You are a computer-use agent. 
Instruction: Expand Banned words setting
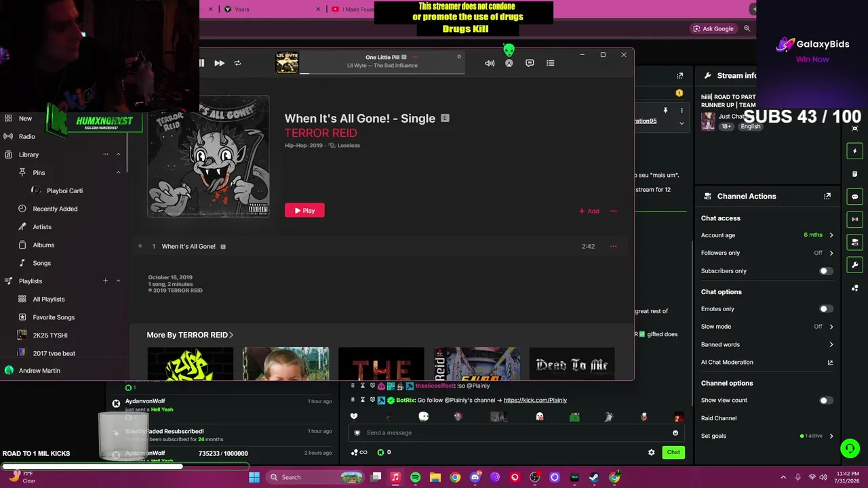(x=831, y=344)
